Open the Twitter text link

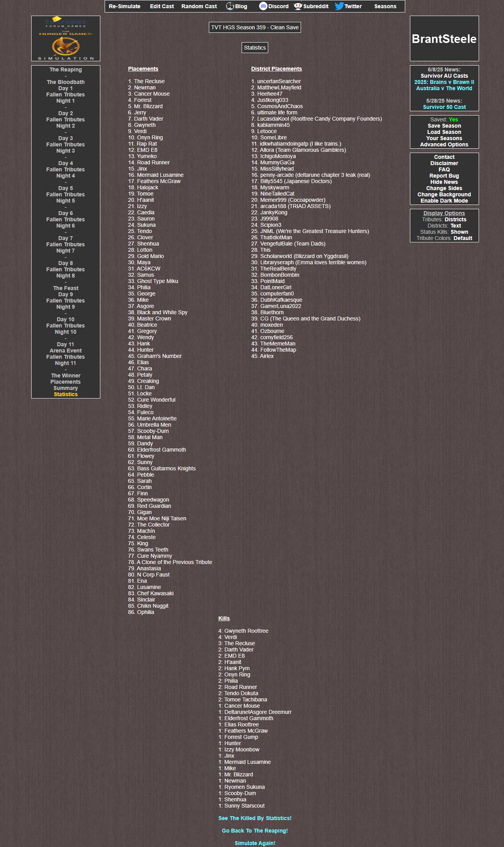[353, 6]
